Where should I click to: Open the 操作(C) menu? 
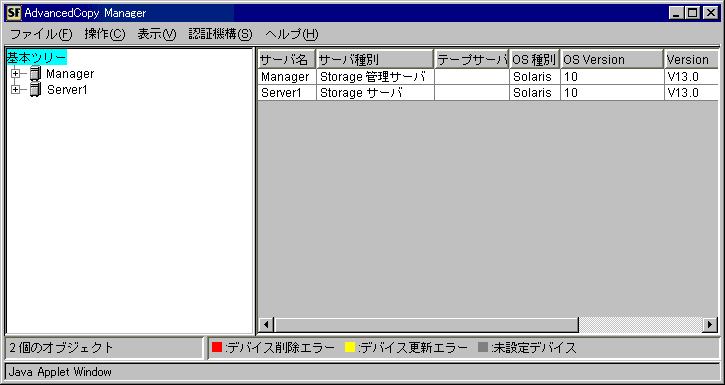pos(105,34)
